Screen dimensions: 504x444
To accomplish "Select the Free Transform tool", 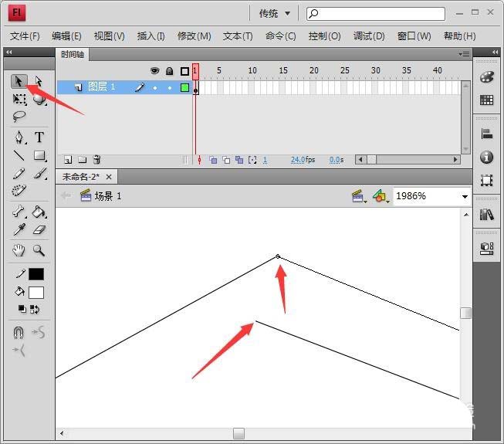I will click(19, 99).
